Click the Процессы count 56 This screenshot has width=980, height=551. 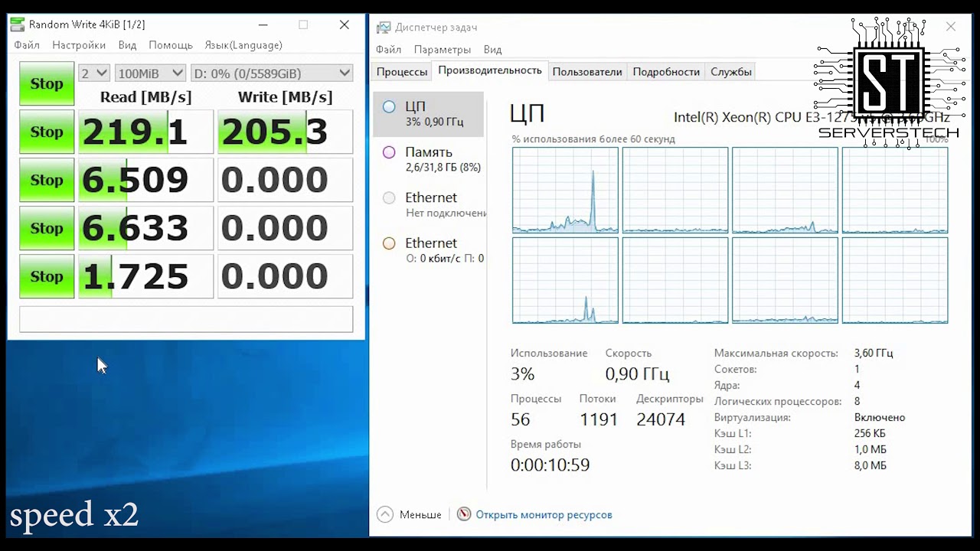[521, 419]
